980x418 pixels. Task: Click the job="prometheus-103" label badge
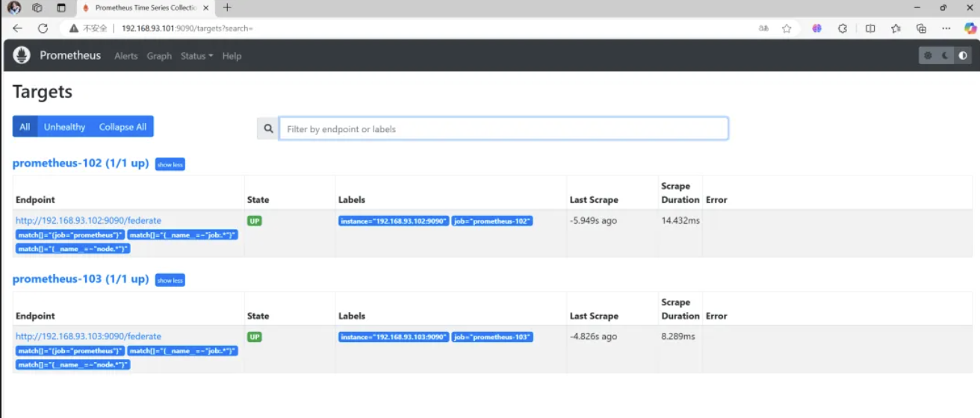[492, 337]
